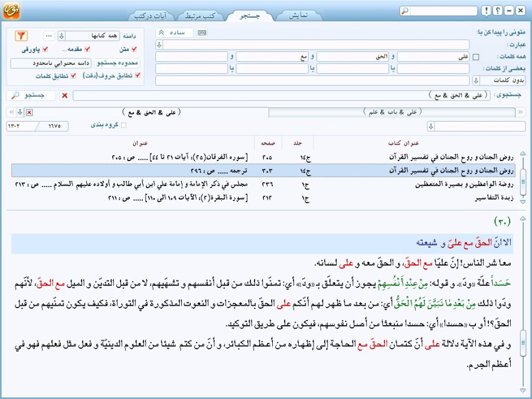Select the زبدة التفاسیر result row
The width and height of the screenshot is (532, 399).
tap(263, 198)
